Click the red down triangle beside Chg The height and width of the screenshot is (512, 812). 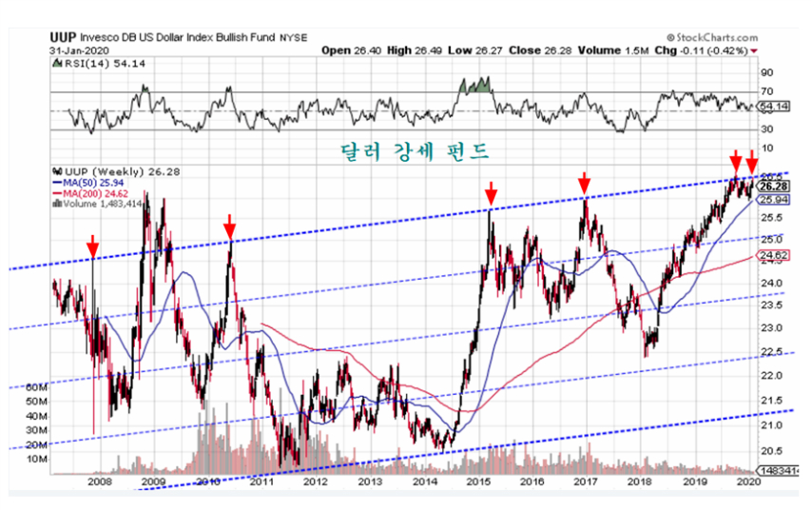click(x=754, y=50)
